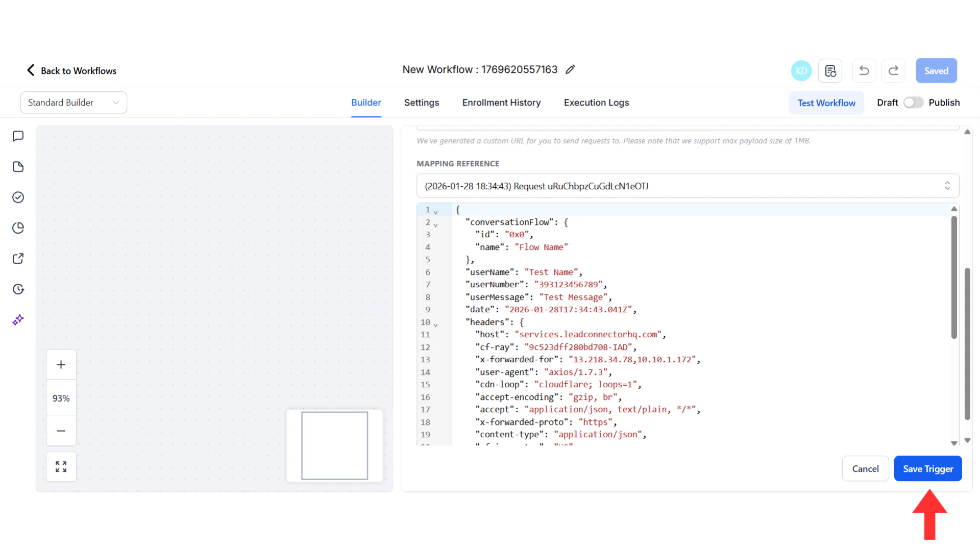Open the Standard Builder dropdown
The height and width of the screenshot is (551, 980).
tap(73, 103)
